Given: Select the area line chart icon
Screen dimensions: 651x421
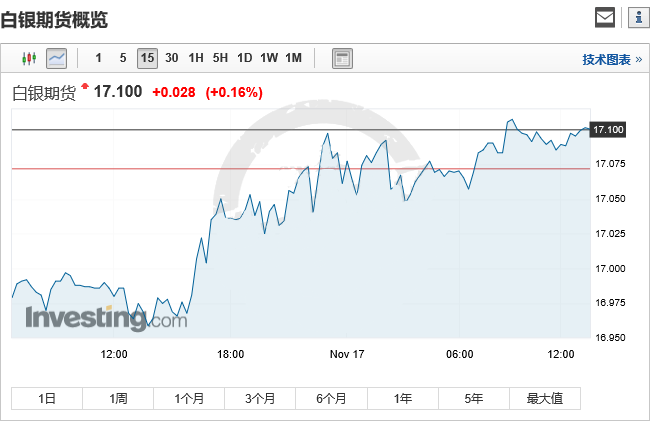Looking at the screenshot, I should coord(57,58).
